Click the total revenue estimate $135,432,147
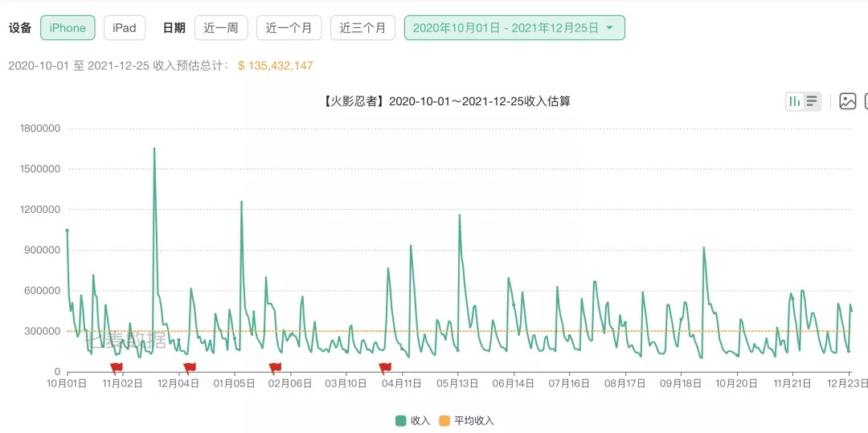Image resolution: width=868 pixels, height=433 pixels. (276, 66)
